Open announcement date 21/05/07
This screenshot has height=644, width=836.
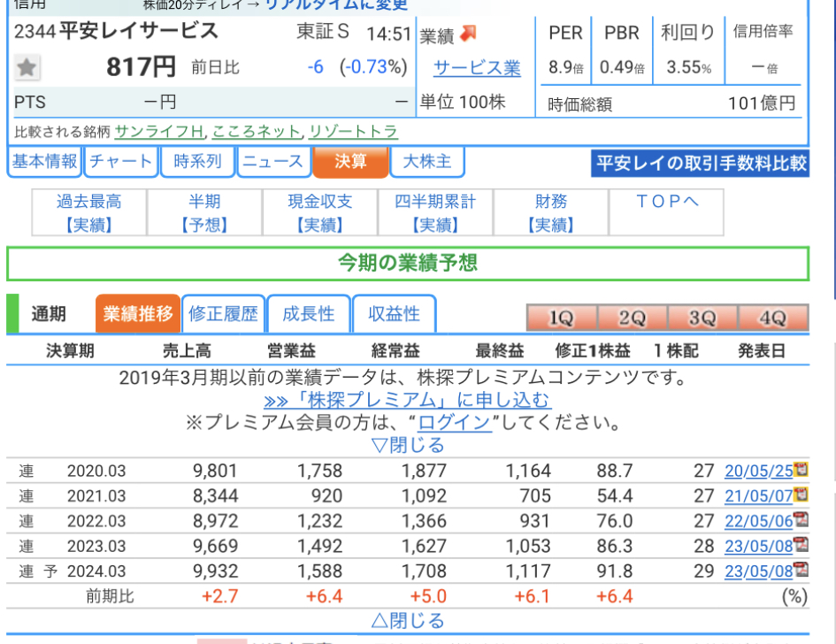coord(759,495)
